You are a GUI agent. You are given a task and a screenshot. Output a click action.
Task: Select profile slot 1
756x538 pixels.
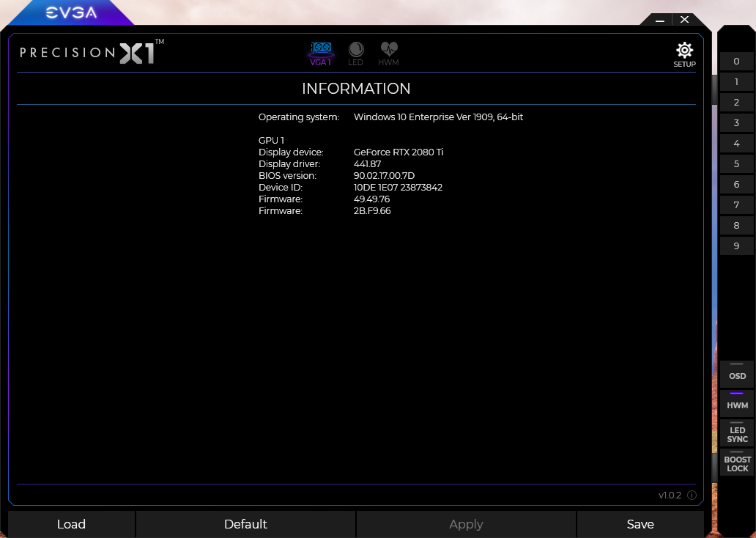click(736, 82)
